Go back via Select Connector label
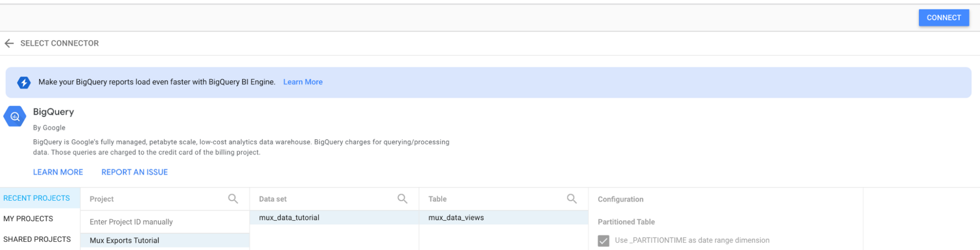Image resolution: width=980 pixels, height=250 pixels. pos(59,43)
